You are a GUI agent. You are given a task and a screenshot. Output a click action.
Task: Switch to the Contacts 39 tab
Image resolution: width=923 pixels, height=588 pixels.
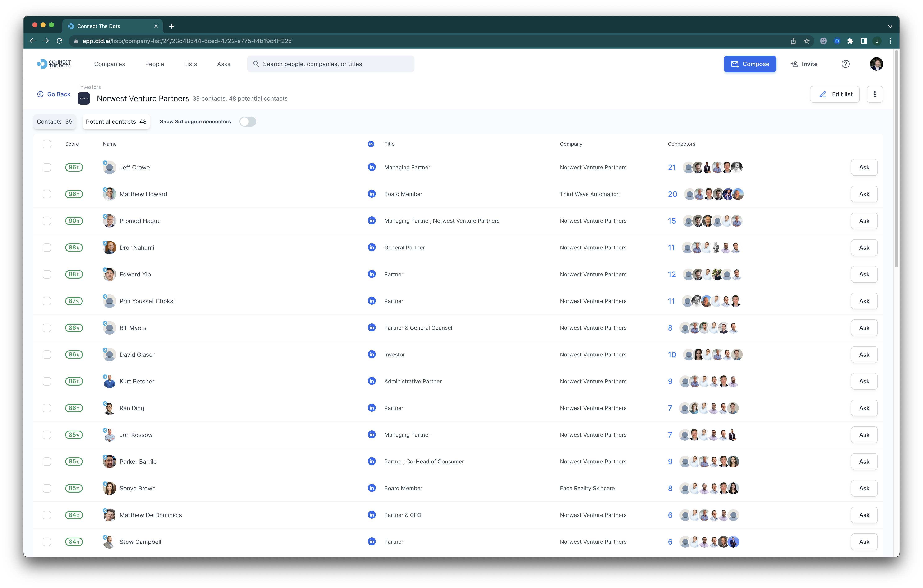click(x=54, y=122)
